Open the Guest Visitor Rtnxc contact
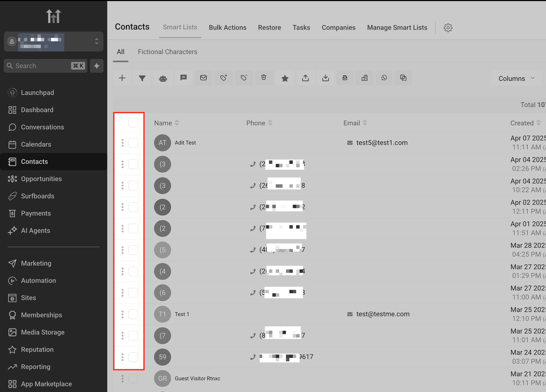This screenshot has width=546, height=392. (x=197, y=378)
